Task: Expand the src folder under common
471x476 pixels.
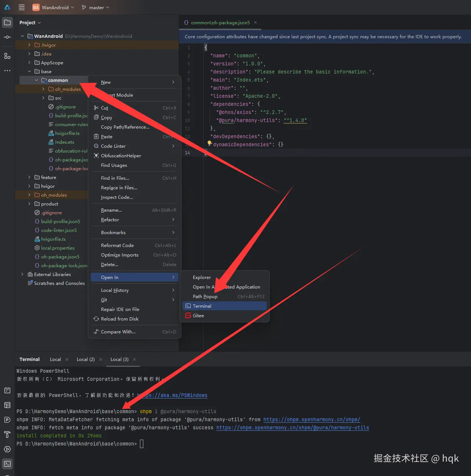Action: click(43, 98)
